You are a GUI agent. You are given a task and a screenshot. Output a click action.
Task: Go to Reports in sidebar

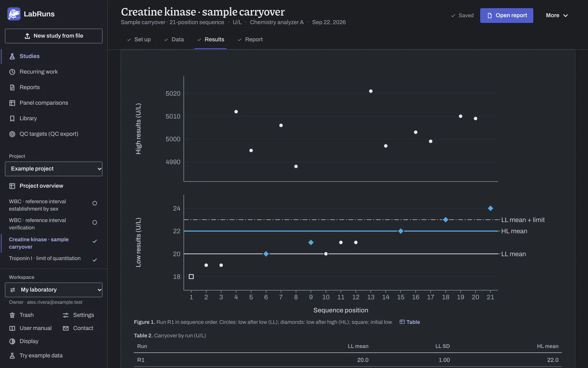pos(54,88)
